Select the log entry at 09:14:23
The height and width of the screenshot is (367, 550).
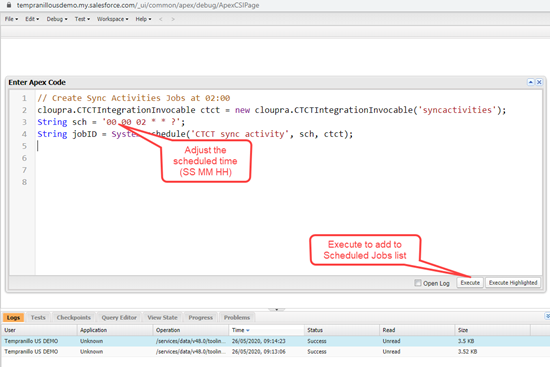coord(275,341)
